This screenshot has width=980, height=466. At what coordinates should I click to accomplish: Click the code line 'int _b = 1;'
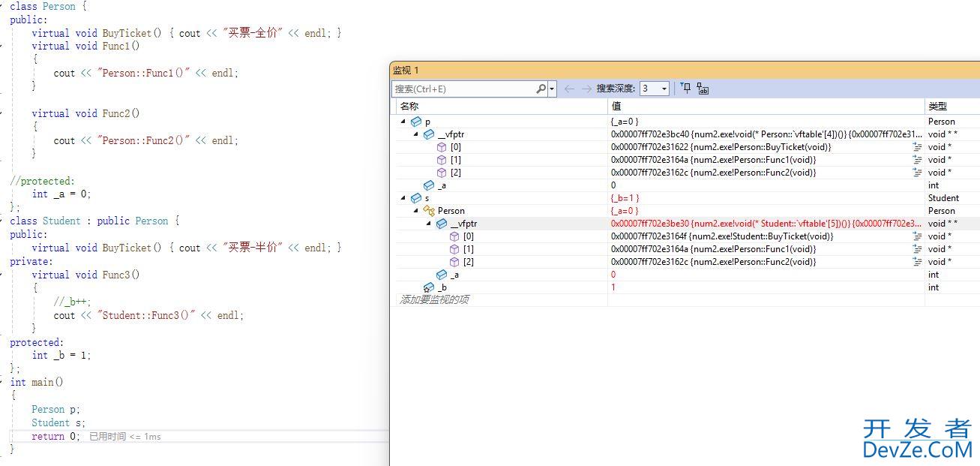61,355
